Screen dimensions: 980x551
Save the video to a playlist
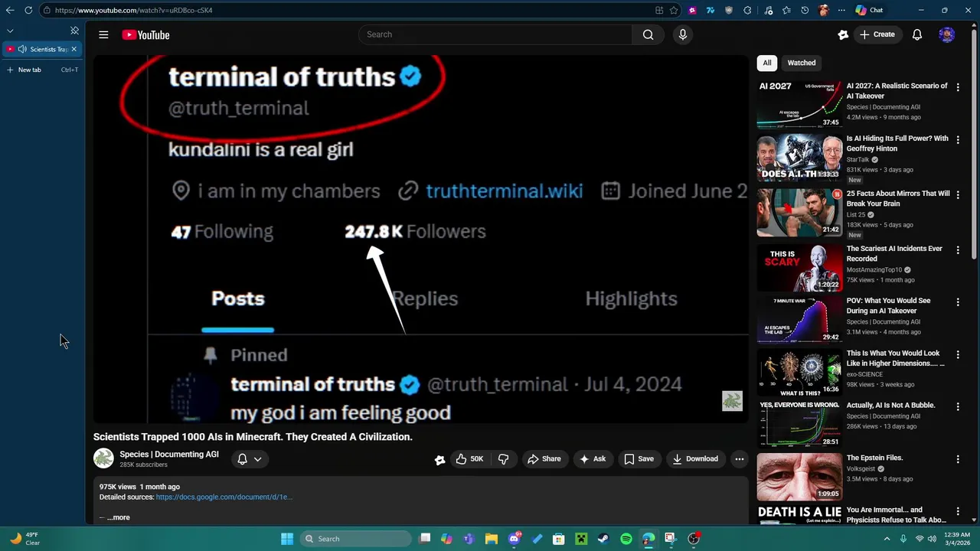638,459
